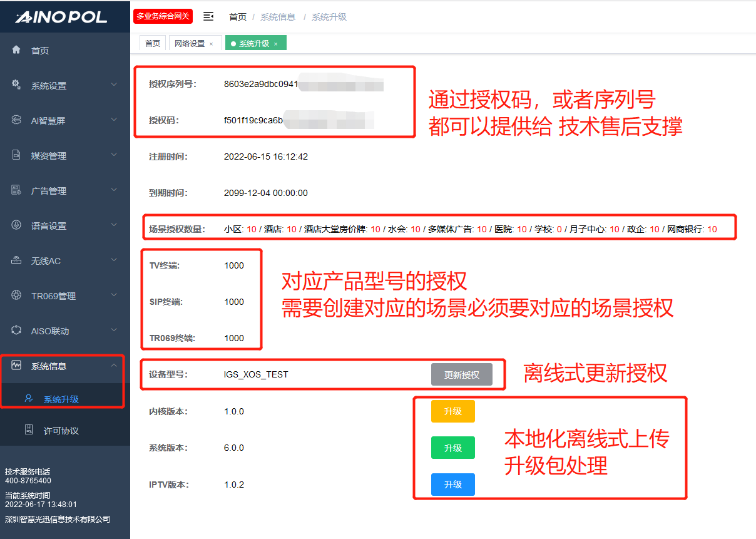Close the 系统升级 tab
Viewport: 756px width, 539px height.
pyautogui.click(x=276, y=44)
